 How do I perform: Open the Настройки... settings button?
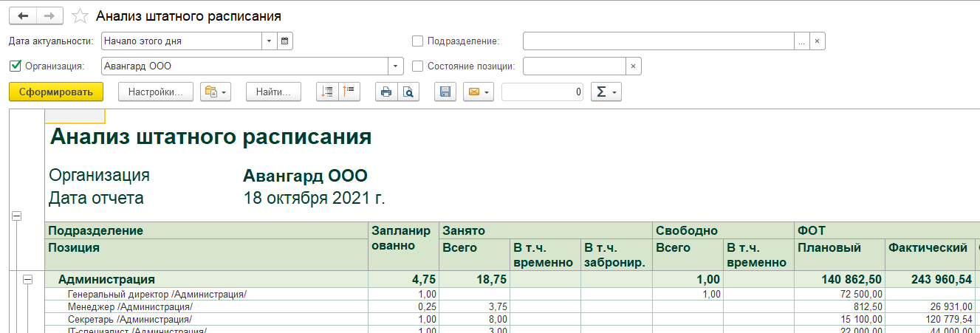tap(156, 92)
